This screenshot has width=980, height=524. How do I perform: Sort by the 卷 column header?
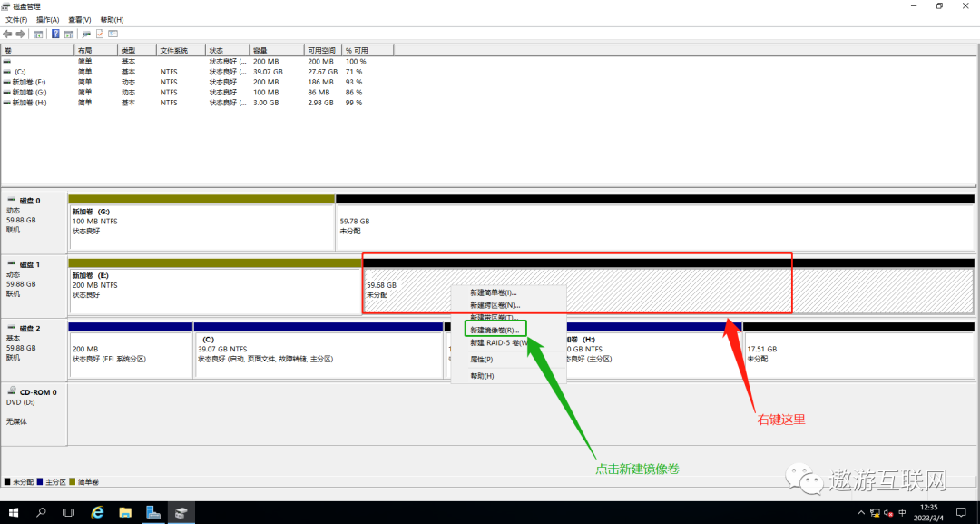[x=37, y=50]
